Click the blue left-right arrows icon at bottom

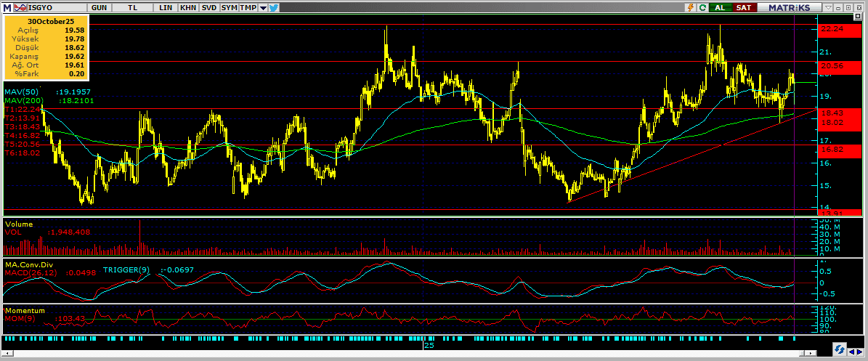852,350
